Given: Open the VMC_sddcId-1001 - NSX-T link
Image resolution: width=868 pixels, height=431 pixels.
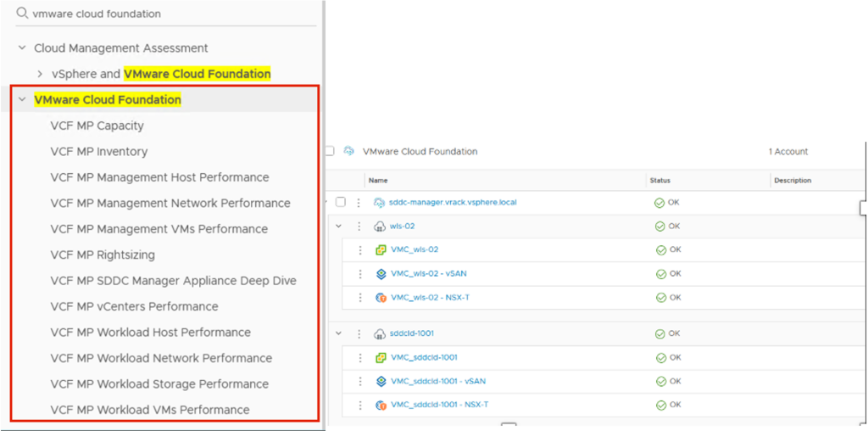Looking at the screenshot, I should coord(439,405).
